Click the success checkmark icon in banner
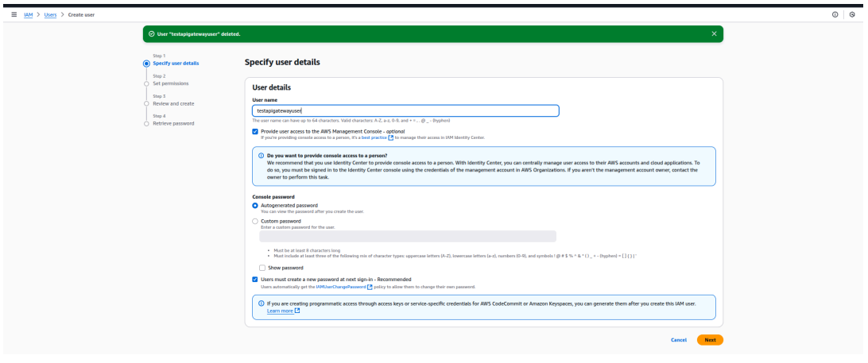The height and width of the screenshot is (363, 868). pos(151,34)
